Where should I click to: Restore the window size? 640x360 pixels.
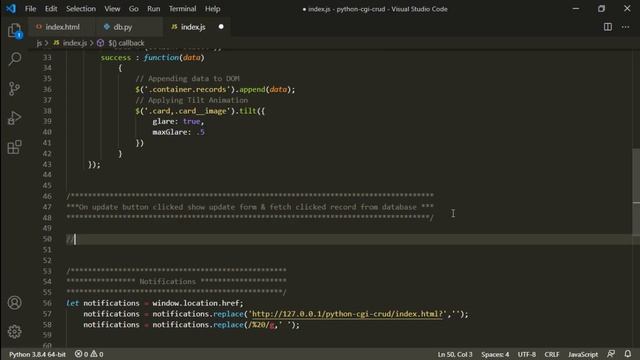coord(601,9)
